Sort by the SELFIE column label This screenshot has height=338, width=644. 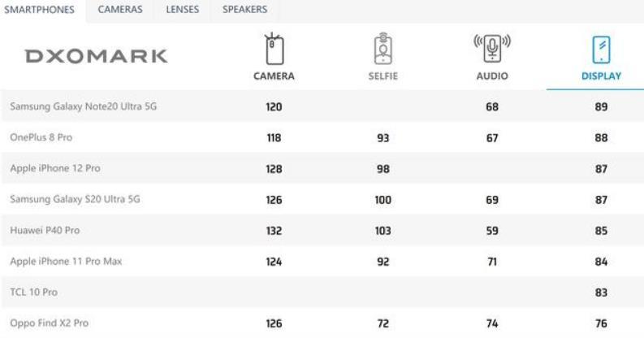383,76
